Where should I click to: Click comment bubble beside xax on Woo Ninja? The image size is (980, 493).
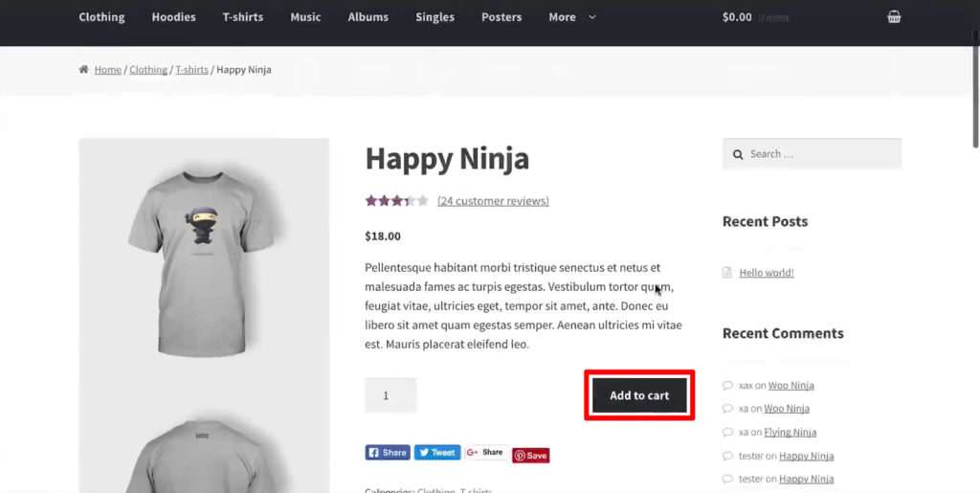tap(727, 386)
